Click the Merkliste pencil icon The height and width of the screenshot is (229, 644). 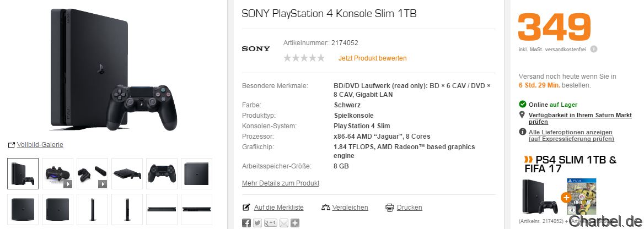point(246,208)
